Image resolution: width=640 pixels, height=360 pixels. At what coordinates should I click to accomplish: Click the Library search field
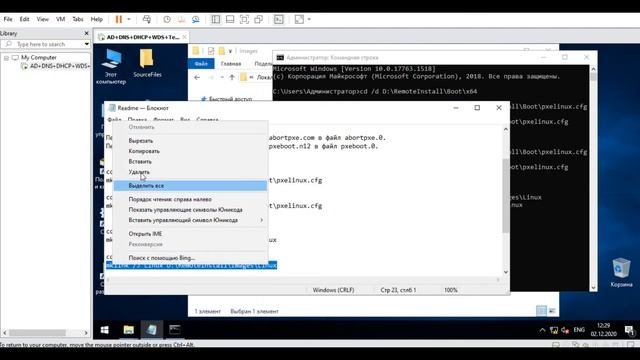(44, 44)
